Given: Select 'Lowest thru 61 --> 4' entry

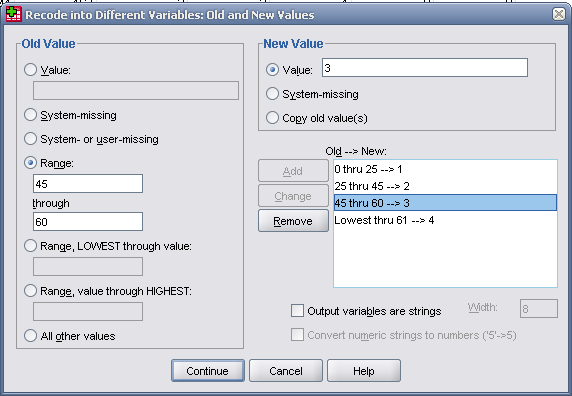Looking at the screenshot, I should pos(445,220).
